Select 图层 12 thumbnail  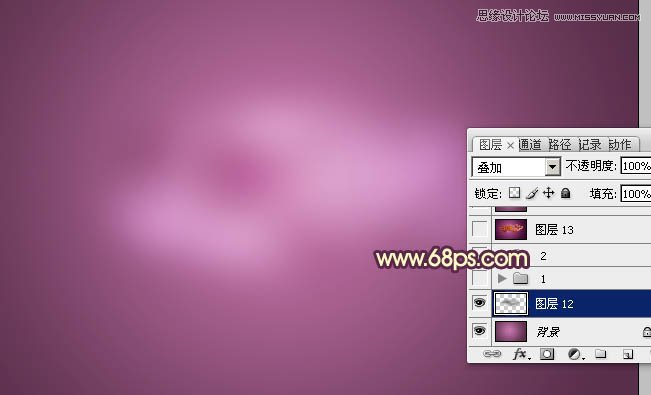[511, 303]
